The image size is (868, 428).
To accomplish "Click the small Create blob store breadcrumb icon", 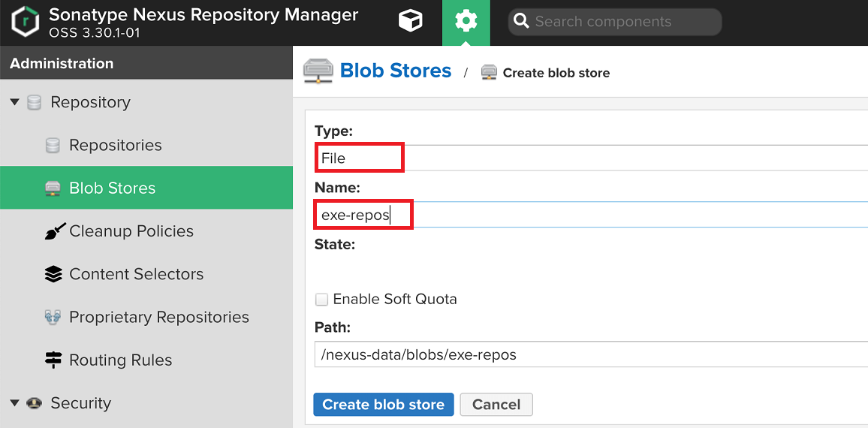I will pos(489,73).
